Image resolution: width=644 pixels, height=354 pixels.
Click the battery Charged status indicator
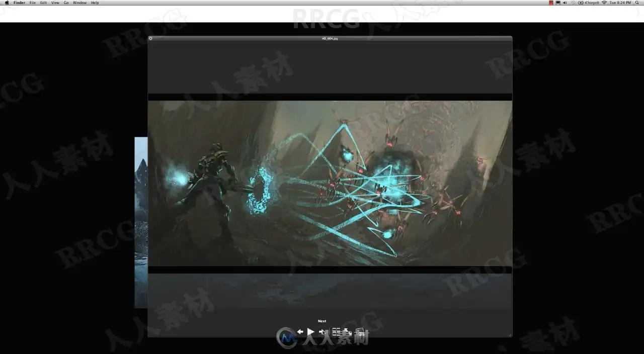point(589,3)
